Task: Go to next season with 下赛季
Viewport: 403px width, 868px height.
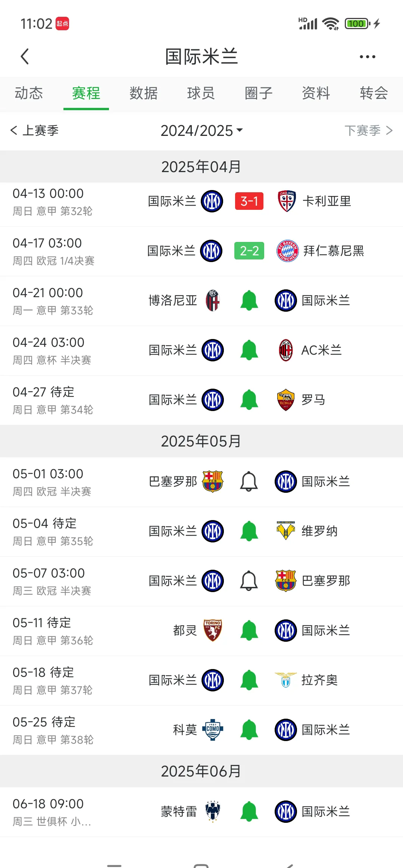Action: (368, 131)
